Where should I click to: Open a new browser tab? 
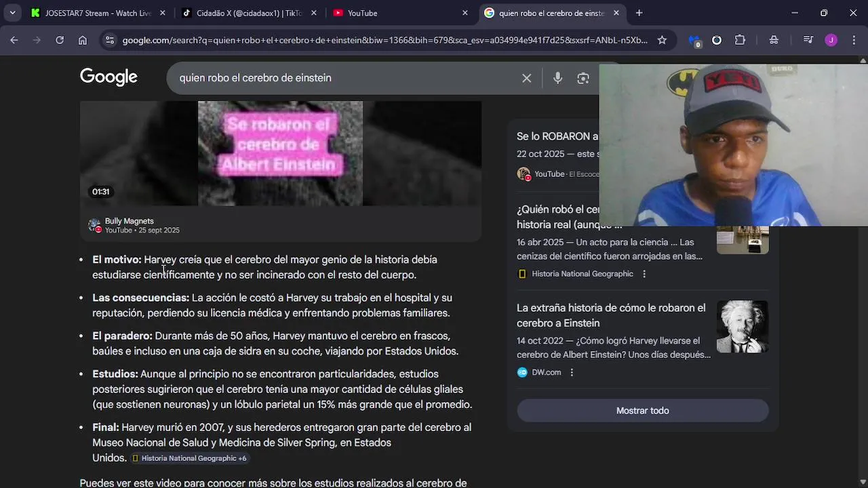639,13
